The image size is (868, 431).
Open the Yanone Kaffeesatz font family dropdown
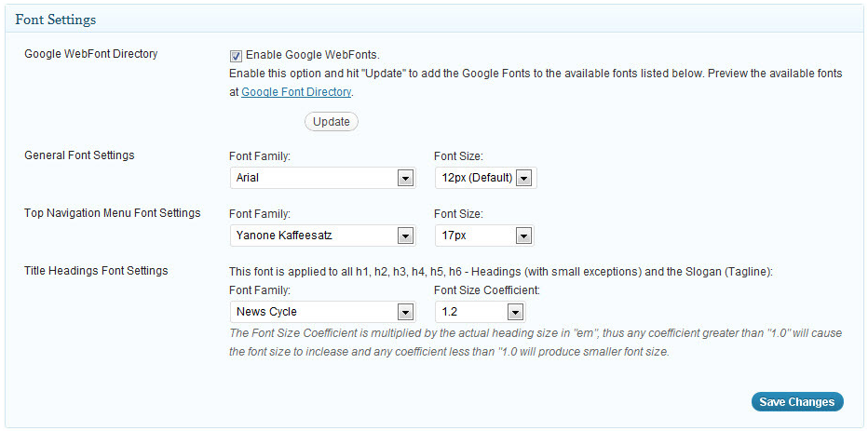pyautogui.click(x=322, y=236)
